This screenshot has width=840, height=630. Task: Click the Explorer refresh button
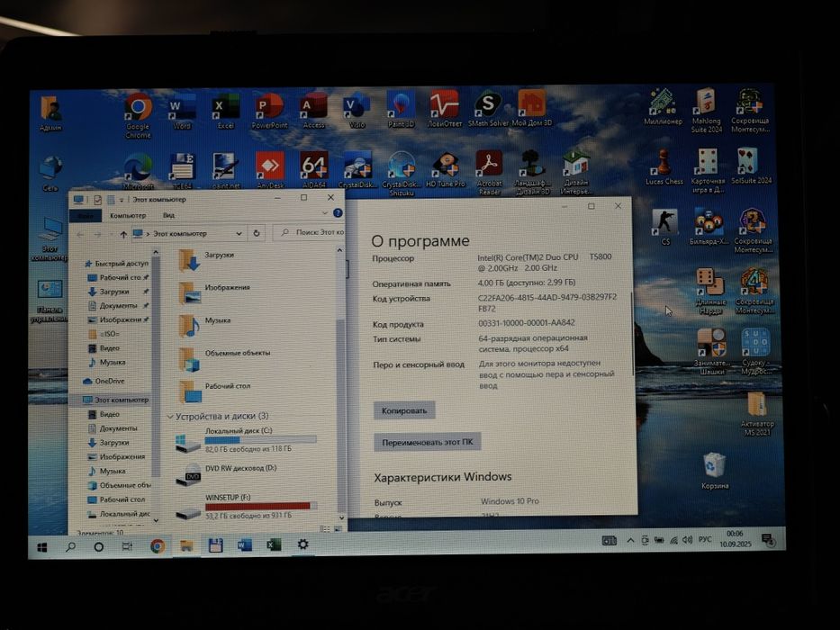[257, 233]
